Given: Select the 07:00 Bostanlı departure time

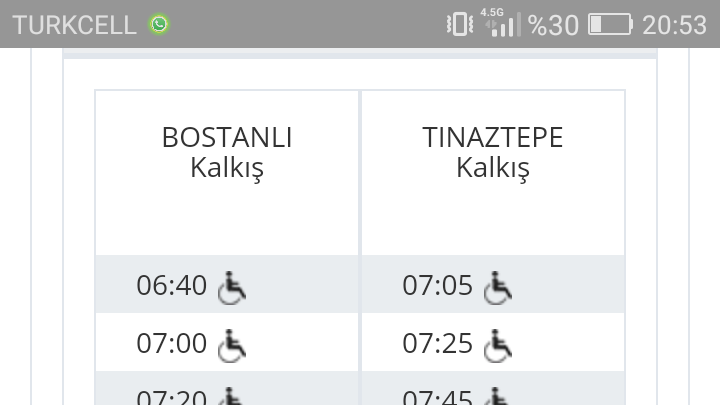Looking at the screenshot, I should click(171, 343).
